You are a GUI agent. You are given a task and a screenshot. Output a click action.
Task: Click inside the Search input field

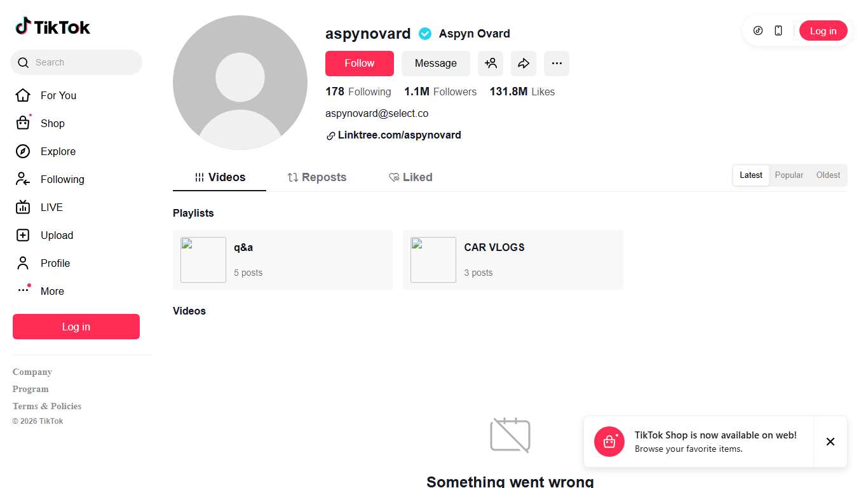pyautogui.click(x=76, y=62)
